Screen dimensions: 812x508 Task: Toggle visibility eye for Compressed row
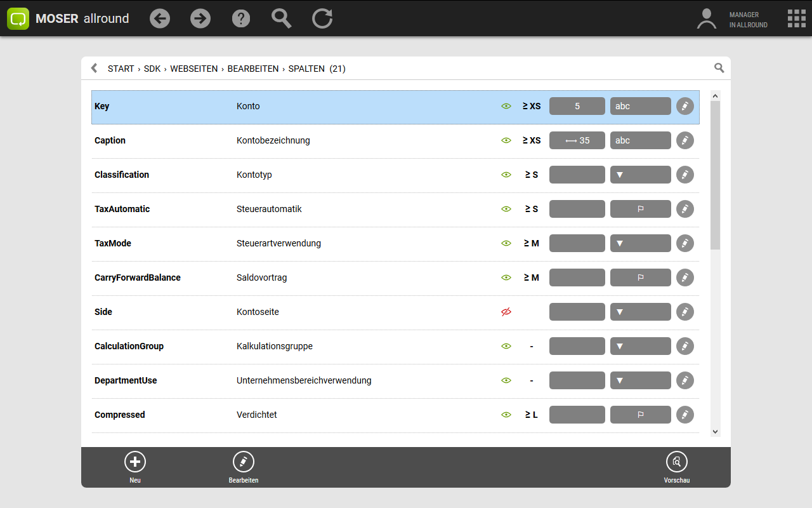(x=506, y=415)
